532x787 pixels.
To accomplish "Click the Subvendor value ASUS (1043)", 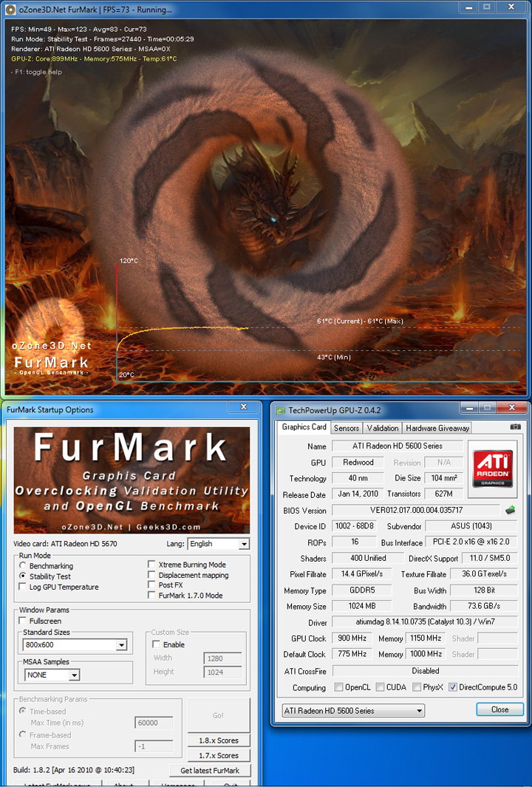I will [471, 526].
